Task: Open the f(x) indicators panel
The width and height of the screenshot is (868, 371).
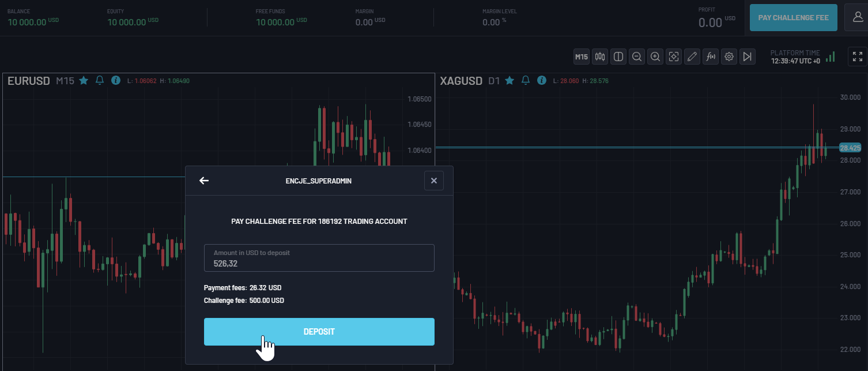Action: pos(711,57)
